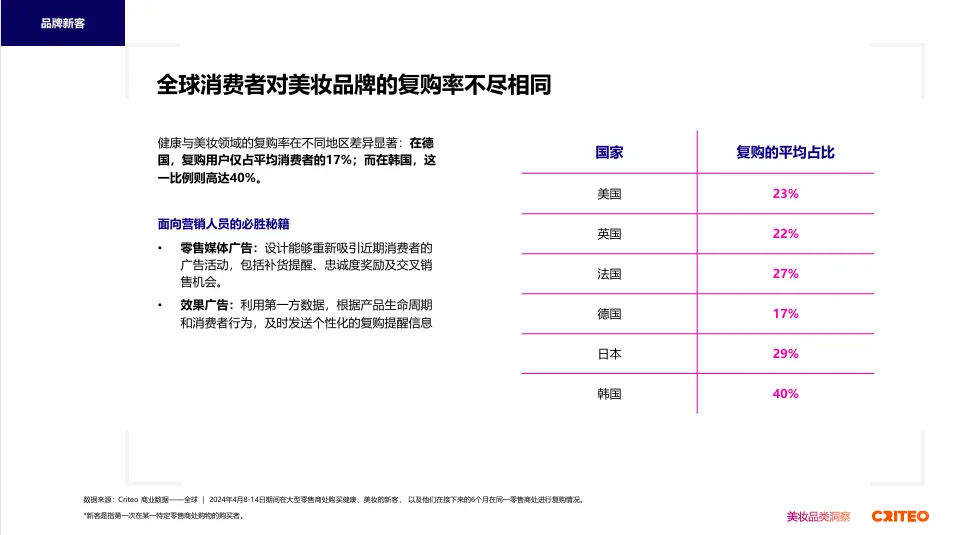Click the 数据来源 Criteo footnote line
This screenshot has height=535, width=955.
[x=334, y=500]
